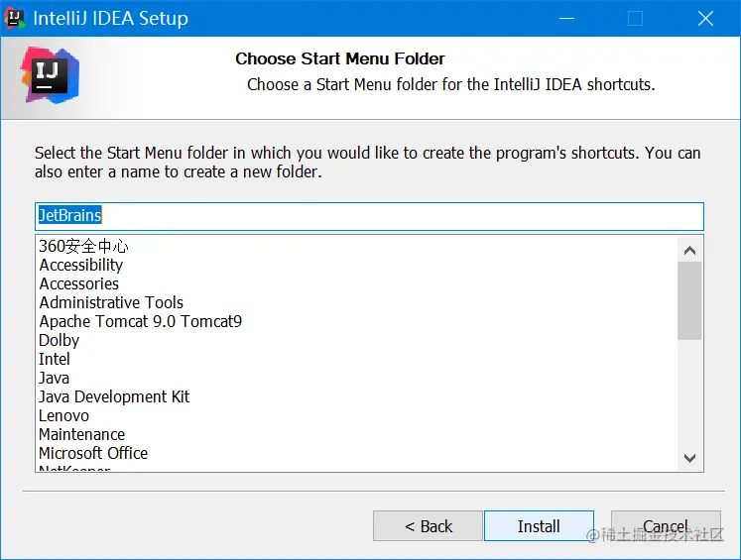Select Accessibility in the folder list
741x560 pixels.
click(81, 265)
